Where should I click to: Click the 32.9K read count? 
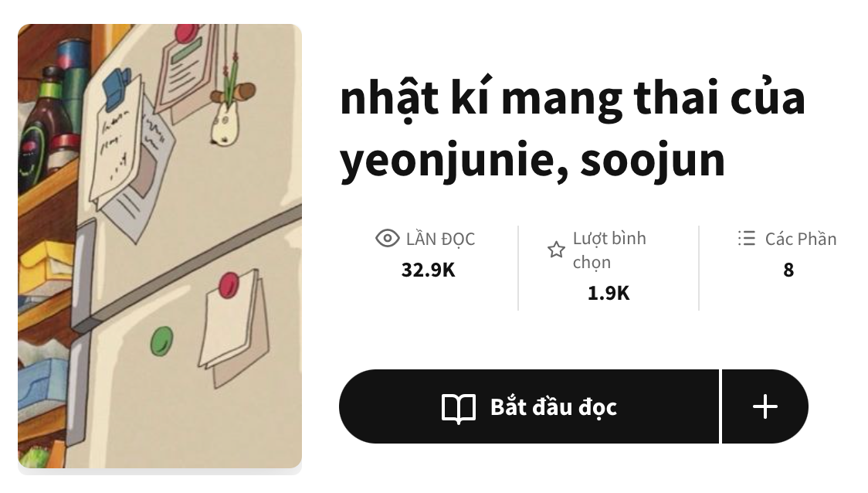(x=428, y=270)
